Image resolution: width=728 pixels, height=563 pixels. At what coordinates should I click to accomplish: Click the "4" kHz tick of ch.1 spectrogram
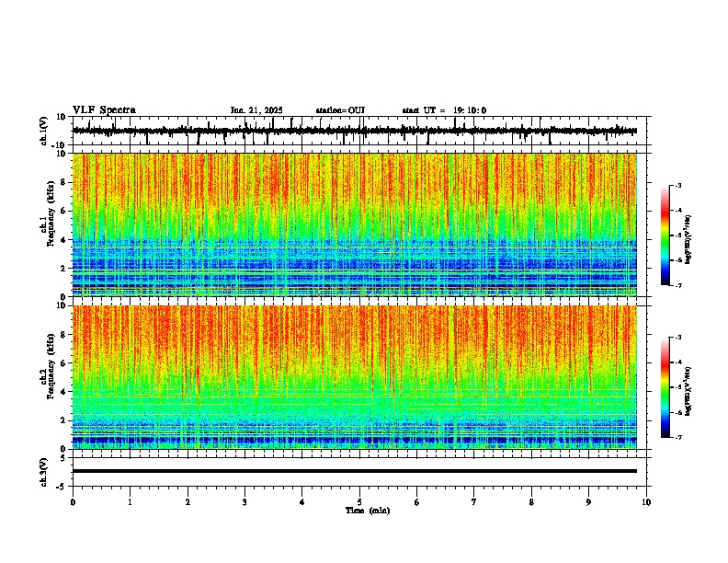click(x=64, y=240)
